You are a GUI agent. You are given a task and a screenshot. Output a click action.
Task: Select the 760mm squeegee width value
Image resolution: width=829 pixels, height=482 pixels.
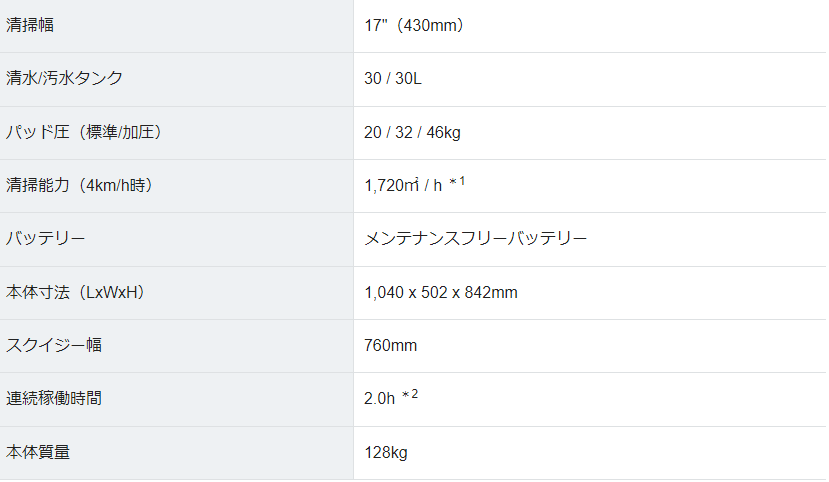coord(391,346)
